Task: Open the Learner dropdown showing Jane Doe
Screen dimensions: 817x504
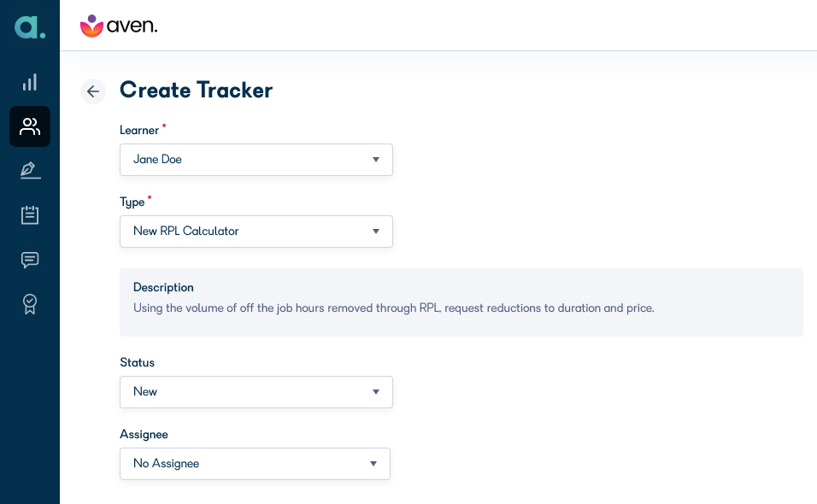Action: (256, 160)
